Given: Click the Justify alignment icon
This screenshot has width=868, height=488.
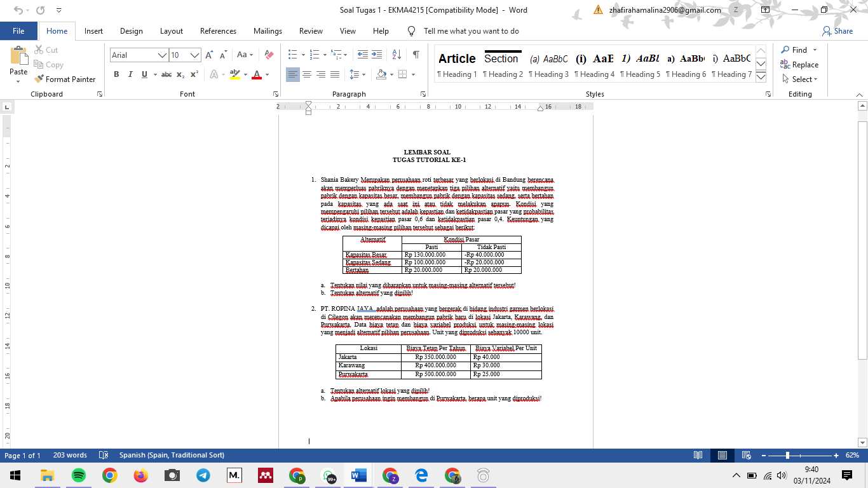Looking at the screenshot, I should 335,74.
